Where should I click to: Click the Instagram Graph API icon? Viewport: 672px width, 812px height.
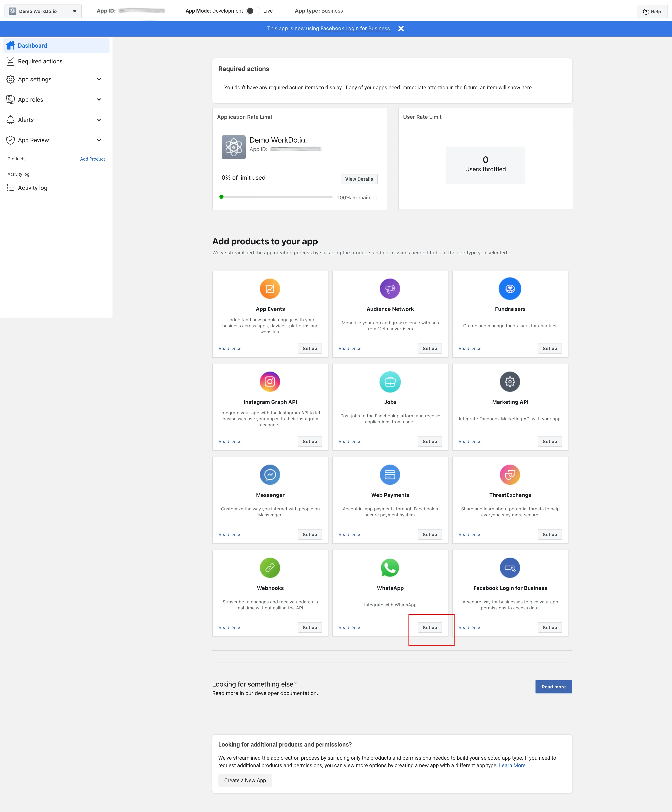coord(270,382)
